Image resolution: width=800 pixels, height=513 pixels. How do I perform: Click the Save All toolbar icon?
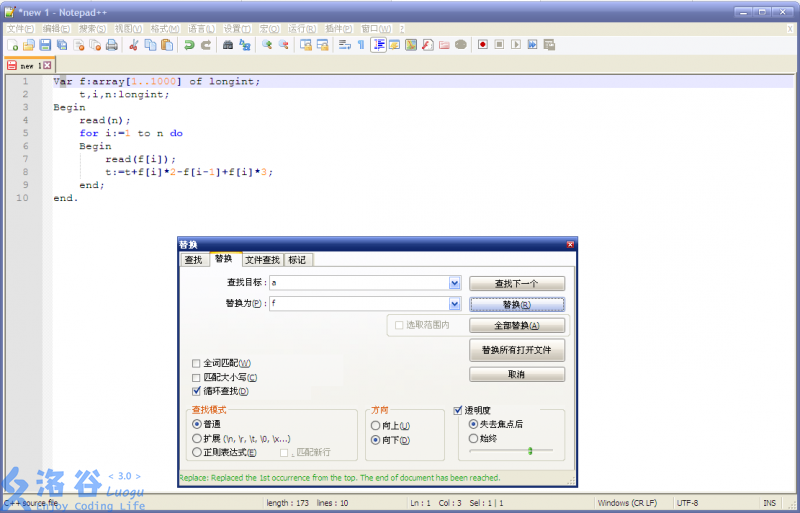(x=62, y=45)
